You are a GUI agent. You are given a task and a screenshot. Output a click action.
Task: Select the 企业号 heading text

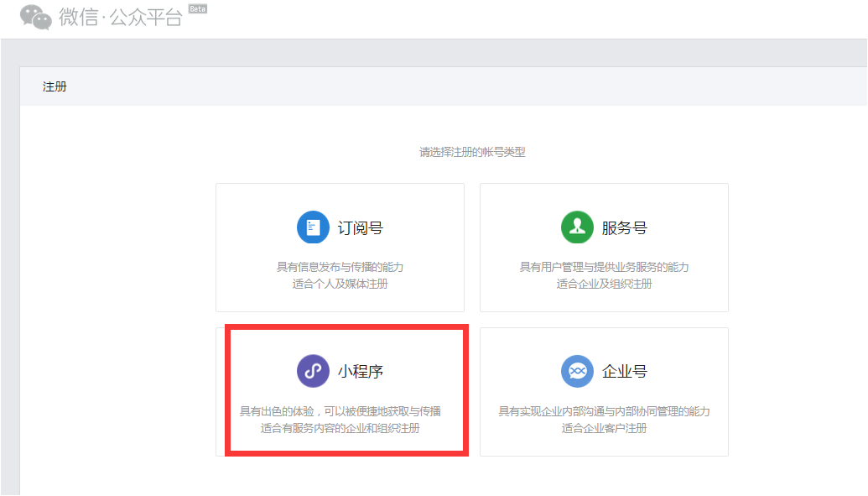point(625,371)
